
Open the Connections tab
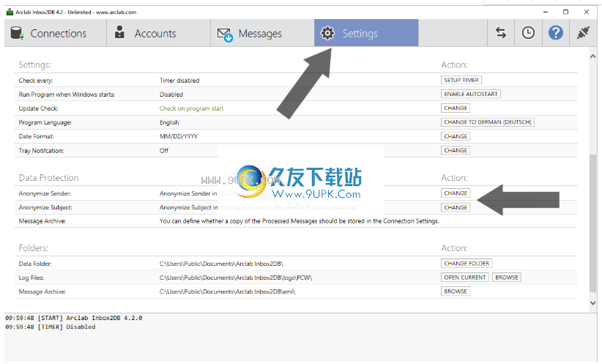(x=55, y=33)
